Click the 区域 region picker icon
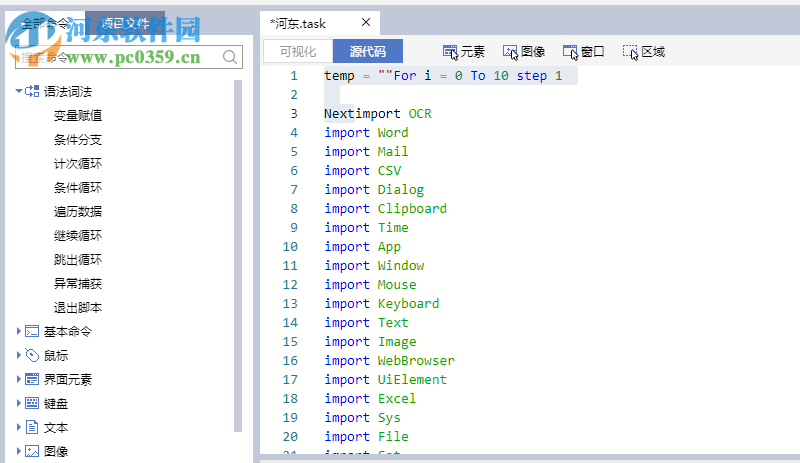Viewport: 800px width, 463px height. [631, 52]
